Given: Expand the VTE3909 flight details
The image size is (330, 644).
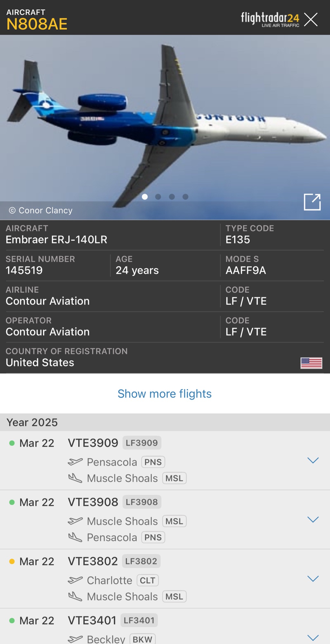Looking at the screenshot, I should [x=313, y=460].
